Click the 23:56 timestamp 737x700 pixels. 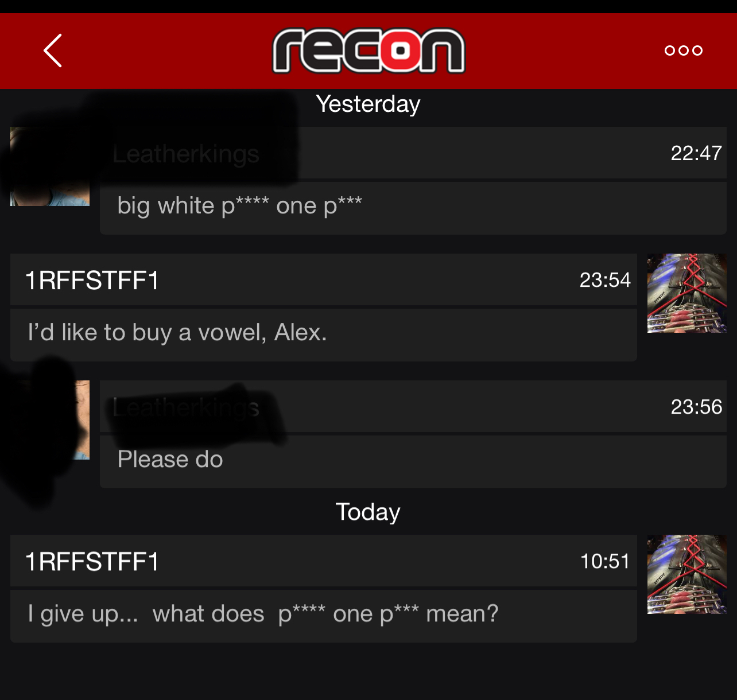(696, 407)
